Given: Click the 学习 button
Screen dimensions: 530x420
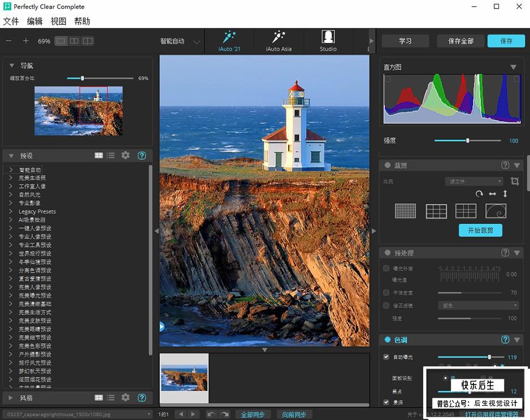Looking at the screenshot, I should point(405,41).
